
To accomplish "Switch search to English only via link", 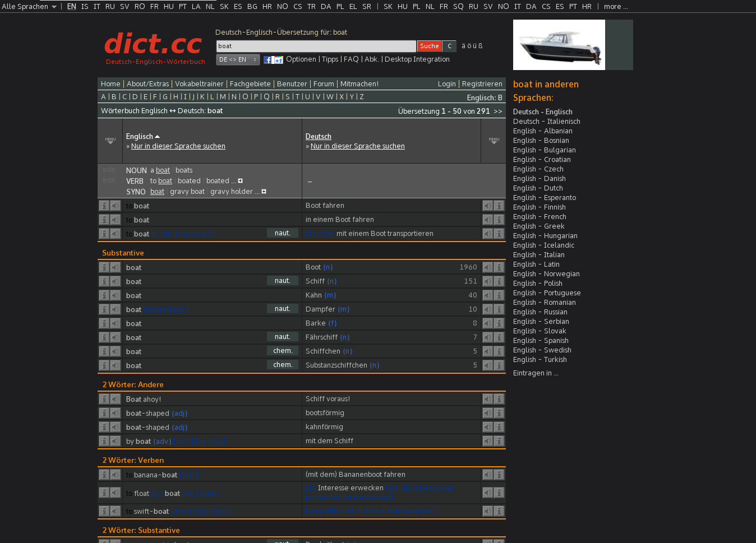I will [177, 146].
